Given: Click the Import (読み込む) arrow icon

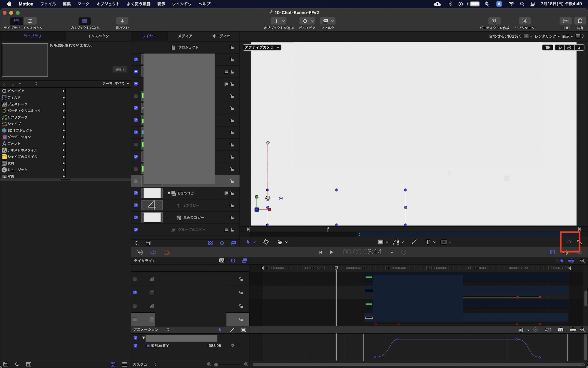Looking at the screenshot, I should click(x=122, y=21).
